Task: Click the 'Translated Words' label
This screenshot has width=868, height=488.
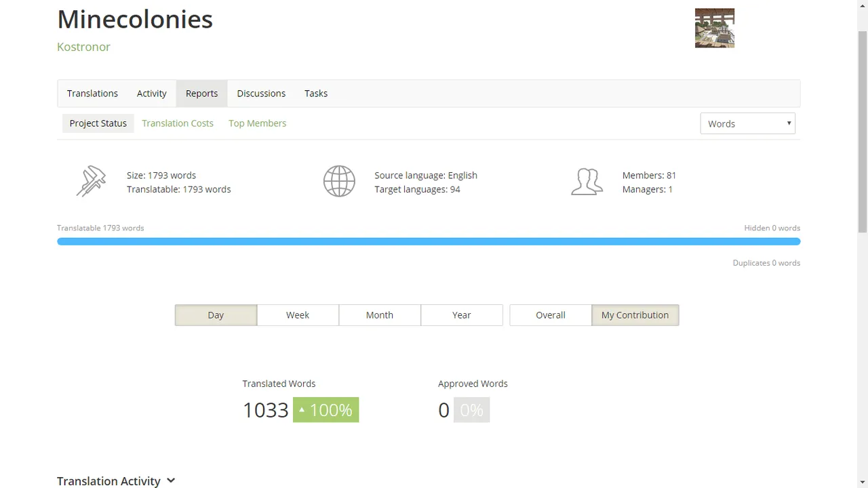Action: [x=279, y=384]
